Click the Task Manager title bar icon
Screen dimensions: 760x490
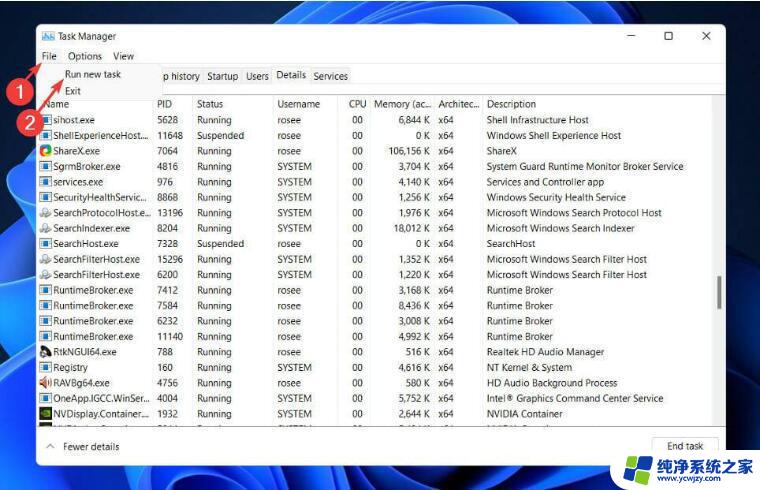(x=48, y=36)
